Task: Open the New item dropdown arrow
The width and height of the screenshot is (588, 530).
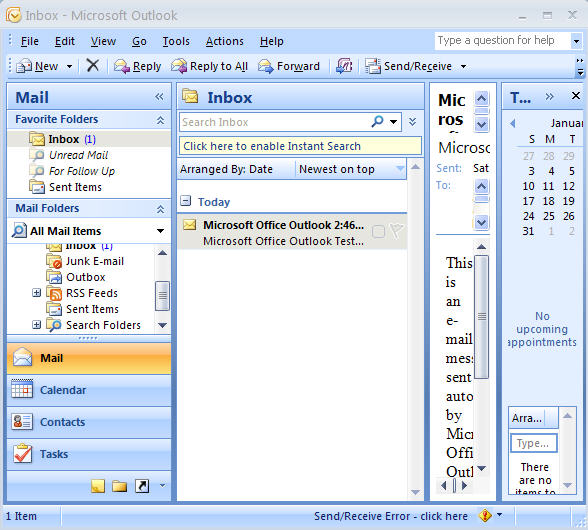Action: (69, 66)
